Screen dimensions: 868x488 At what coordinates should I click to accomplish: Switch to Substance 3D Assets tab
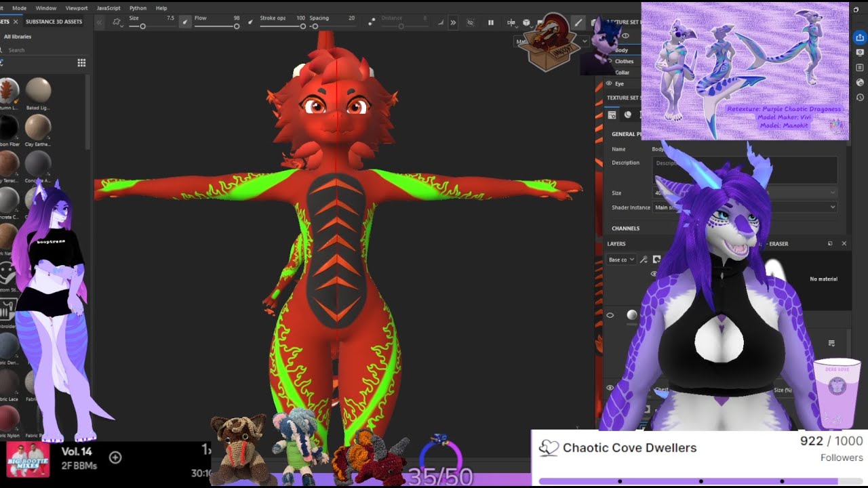click(54, 22)
